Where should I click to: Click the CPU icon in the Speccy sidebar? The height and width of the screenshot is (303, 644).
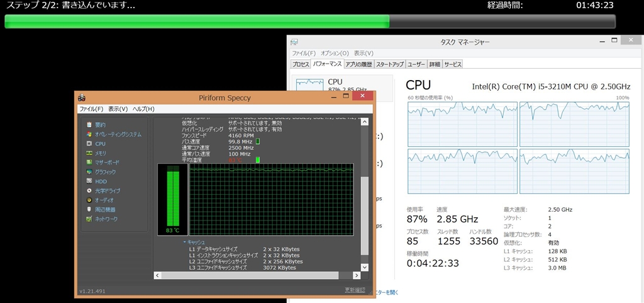click(x=89, y=144)
